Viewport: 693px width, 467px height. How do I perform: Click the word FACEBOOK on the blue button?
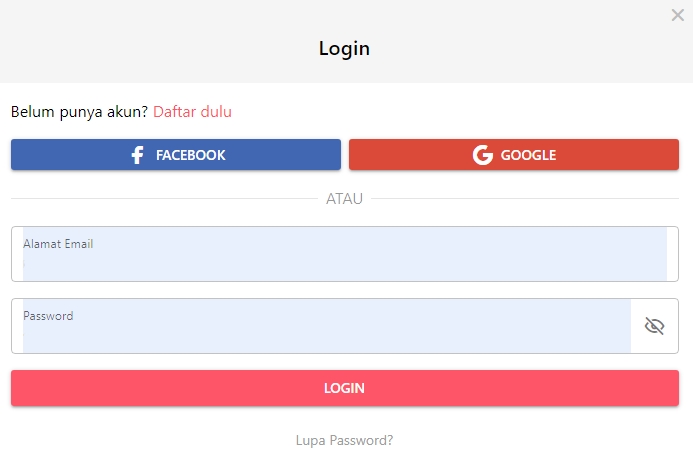[x=190, y=155]
